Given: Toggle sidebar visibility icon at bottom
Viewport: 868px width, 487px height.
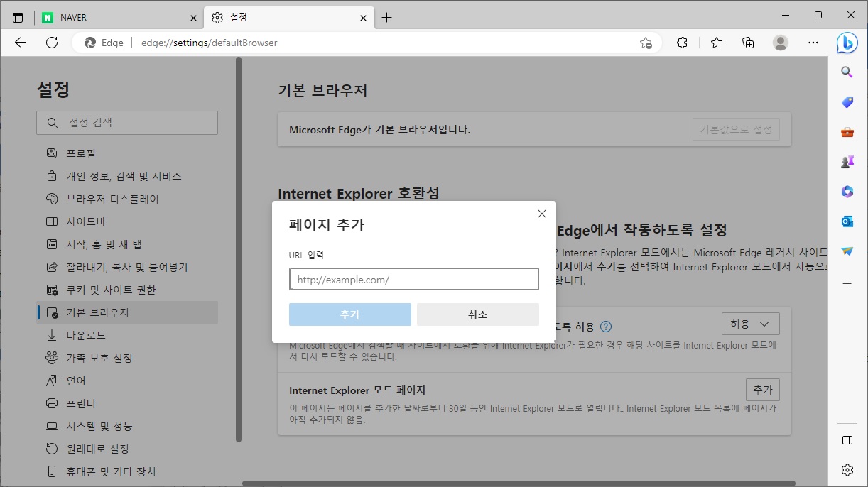Looking at the screenshot, I should [847, 440].
